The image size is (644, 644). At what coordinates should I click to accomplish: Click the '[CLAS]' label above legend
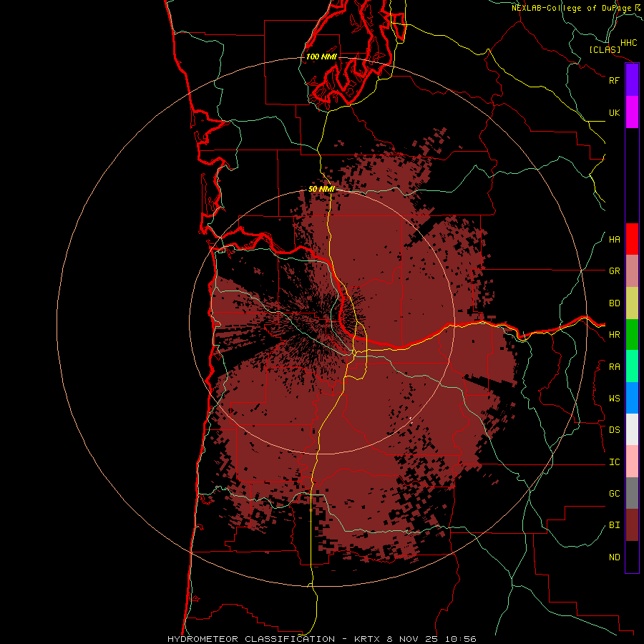(605, 49)
